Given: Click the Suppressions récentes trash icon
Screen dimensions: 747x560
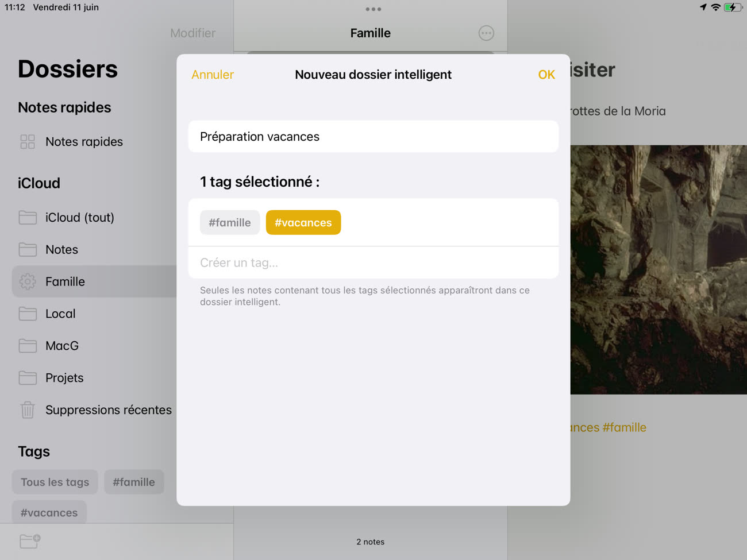Looking at the screenshot, I should (x=28, y=410).
